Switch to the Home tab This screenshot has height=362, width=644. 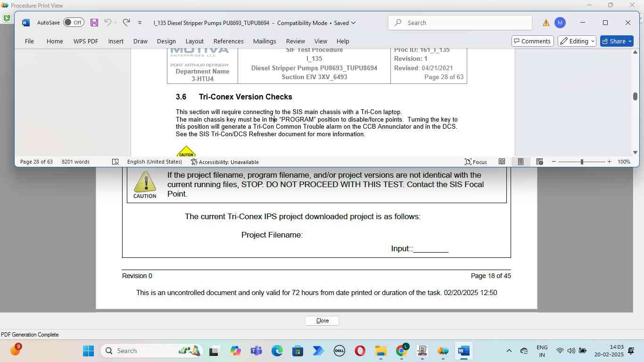(55, 41)
